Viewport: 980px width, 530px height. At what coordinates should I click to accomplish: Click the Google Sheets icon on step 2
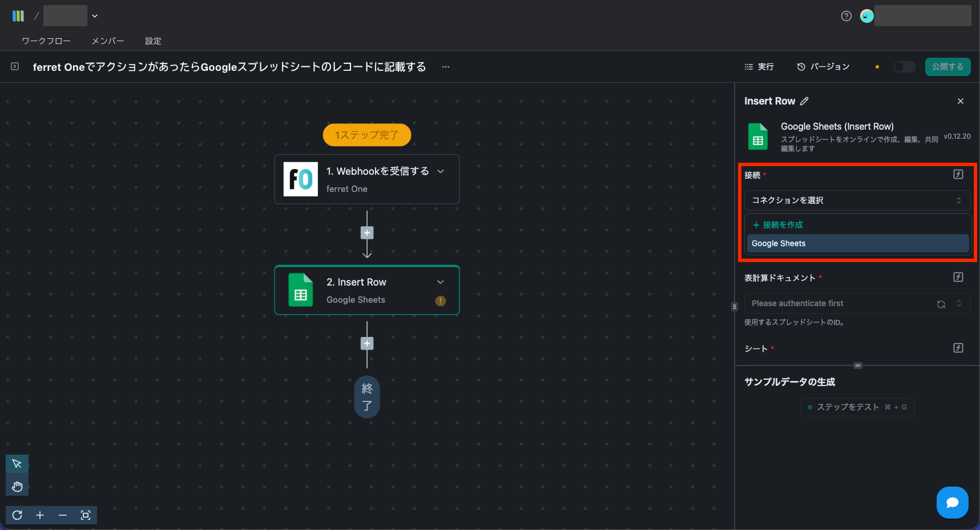point(301,290)
